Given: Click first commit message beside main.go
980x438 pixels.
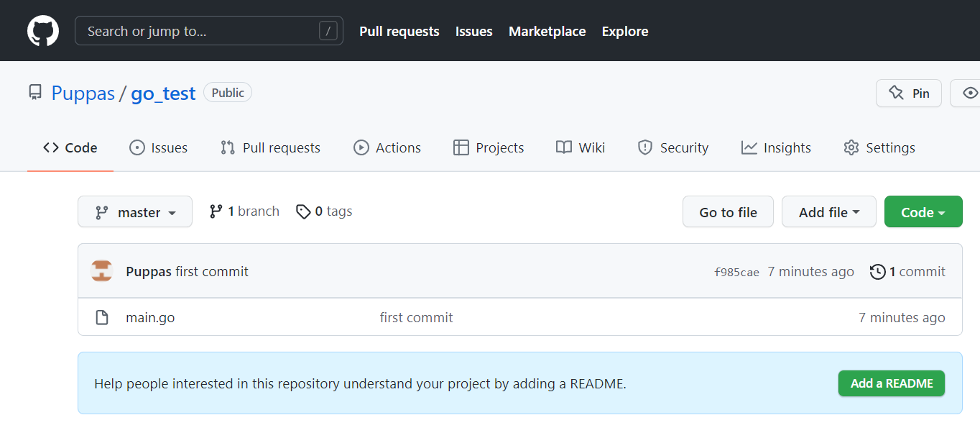Looking at the screenshot, I should 417,317.
